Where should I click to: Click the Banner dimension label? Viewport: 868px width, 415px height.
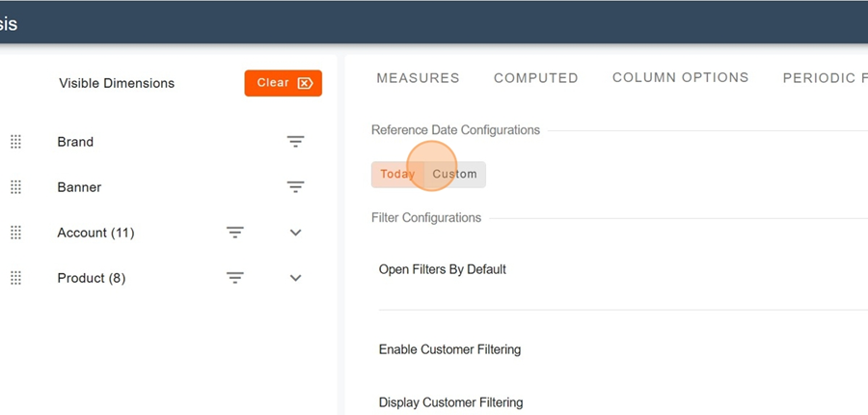79,187
